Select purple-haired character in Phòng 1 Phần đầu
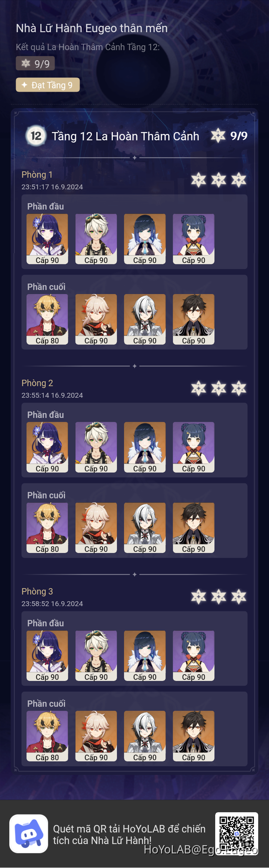 pyautogui.click(x=47, y=239)
